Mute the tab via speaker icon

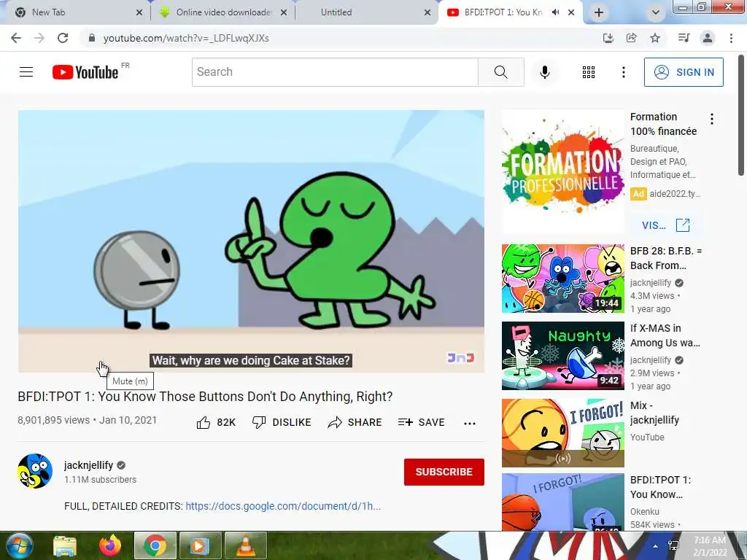[x=555, y=12]
